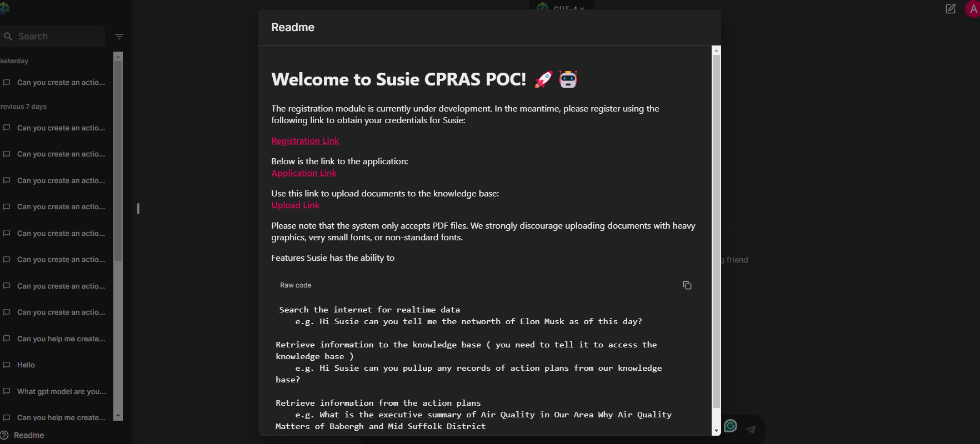Click the Grammarly icon in message box

point(731,426)
